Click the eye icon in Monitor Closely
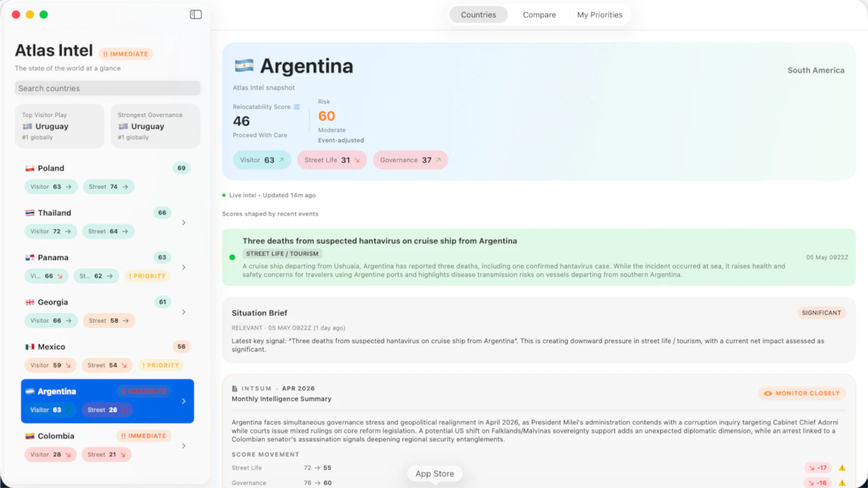The height and width of the screenshot is (488, 868). tap(768, 393)
